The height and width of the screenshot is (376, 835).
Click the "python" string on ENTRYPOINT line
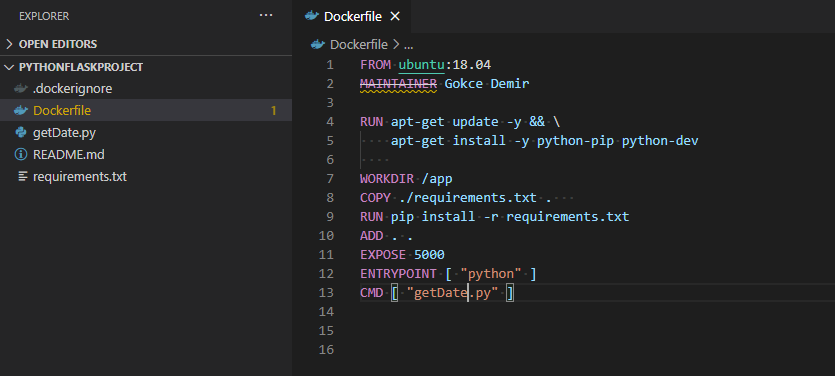pos(491,274)
